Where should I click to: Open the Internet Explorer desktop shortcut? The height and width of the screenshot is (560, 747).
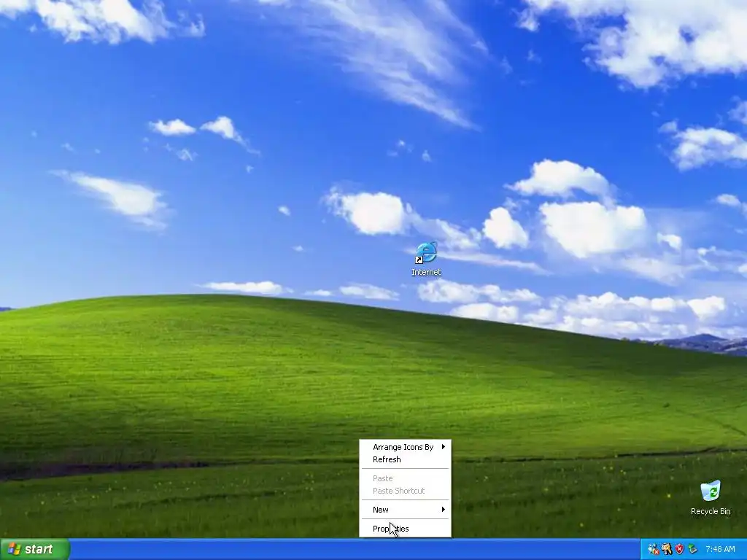[x=426, y=259]
